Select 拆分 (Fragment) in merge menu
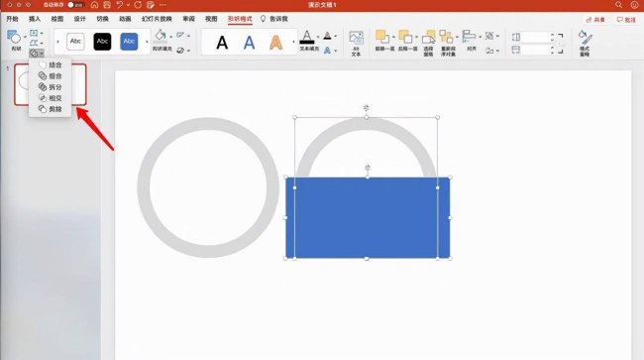This screenshot has height=360, width=644. tap(51, 87)
